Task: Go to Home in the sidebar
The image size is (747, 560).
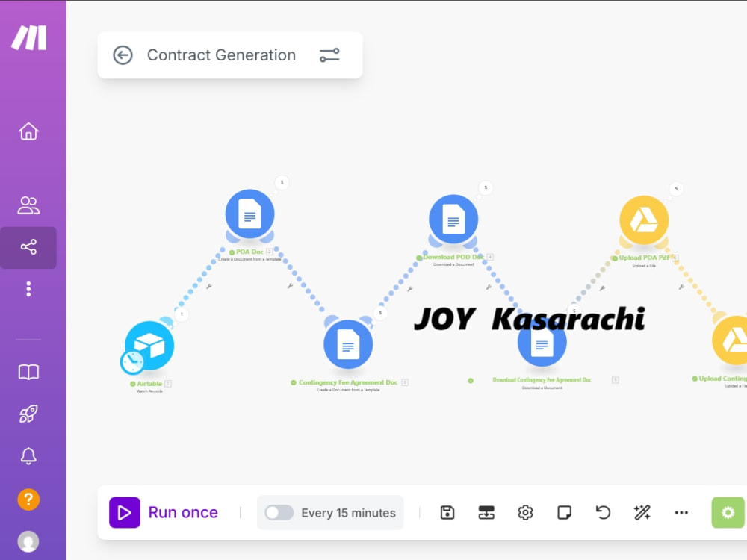Action: pyautogui.click(x=28, y=131)
